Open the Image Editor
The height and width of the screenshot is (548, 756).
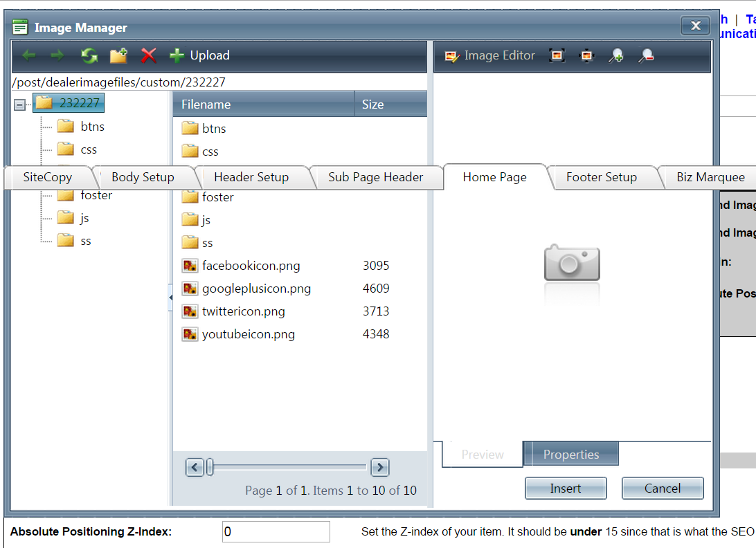[490, 56]
